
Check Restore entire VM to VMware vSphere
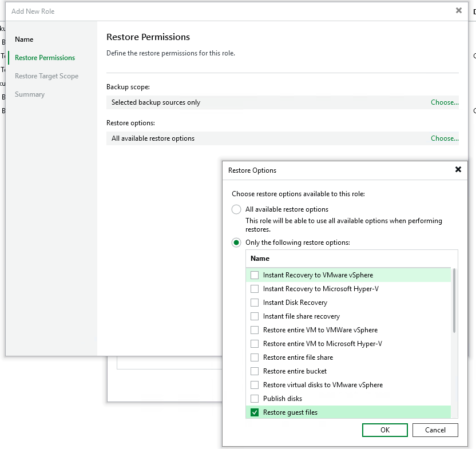[x=255, y=330]
